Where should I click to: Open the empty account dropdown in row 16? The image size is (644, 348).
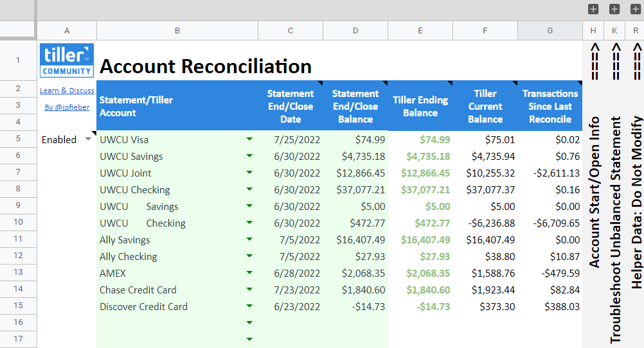point(249,323)
